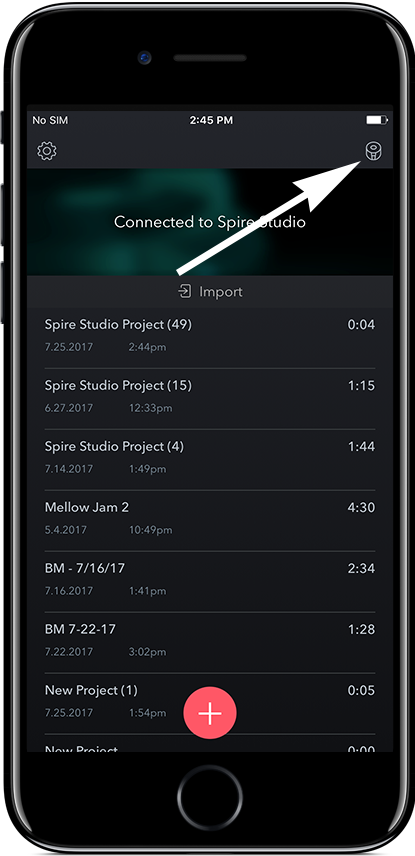Tap the red plus new project button
This screenshot has height=856, width=415.
pyautogui.click(x=210, y=713)
